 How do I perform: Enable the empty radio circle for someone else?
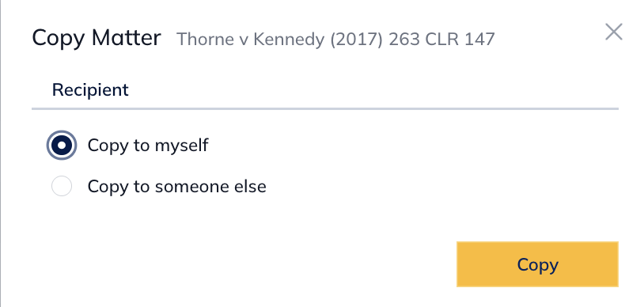coord(62,186)
